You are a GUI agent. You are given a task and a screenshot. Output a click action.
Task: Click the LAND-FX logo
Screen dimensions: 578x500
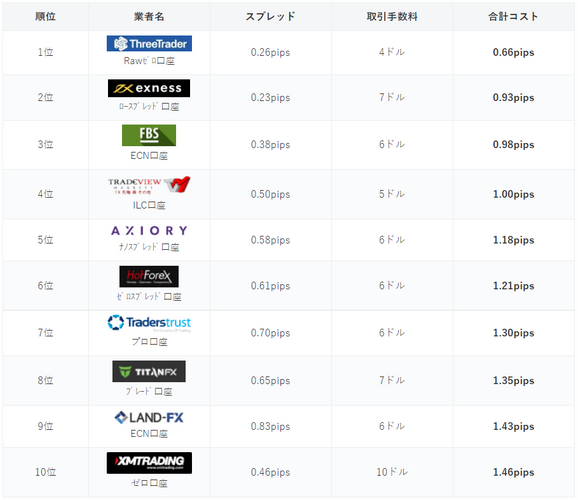pos(149,418)
